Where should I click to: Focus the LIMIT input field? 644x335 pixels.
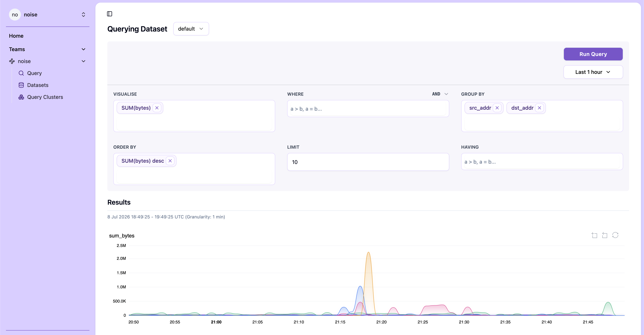[368, 162]
